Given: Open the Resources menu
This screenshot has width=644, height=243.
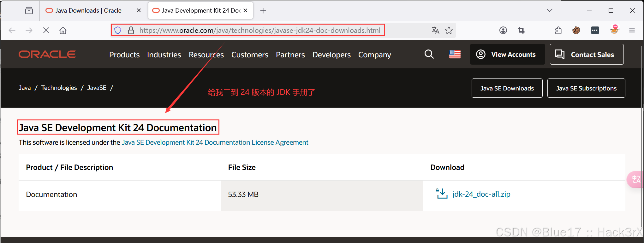Looking at the screenshot, I should [x=206, y=55].
